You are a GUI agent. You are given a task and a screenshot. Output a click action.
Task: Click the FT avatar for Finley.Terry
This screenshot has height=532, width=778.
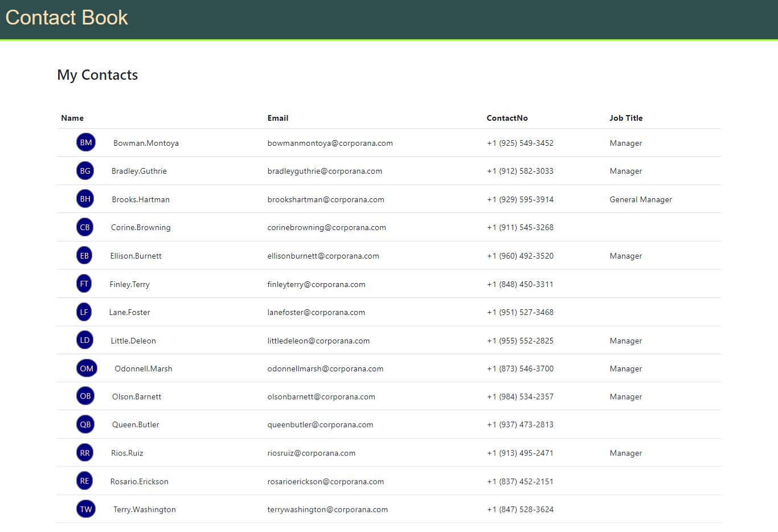[x=84, y=284]
